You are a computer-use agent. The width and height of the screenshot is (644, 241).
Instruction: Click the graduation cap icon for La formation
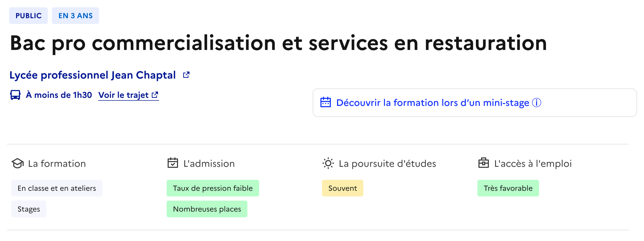17,163
